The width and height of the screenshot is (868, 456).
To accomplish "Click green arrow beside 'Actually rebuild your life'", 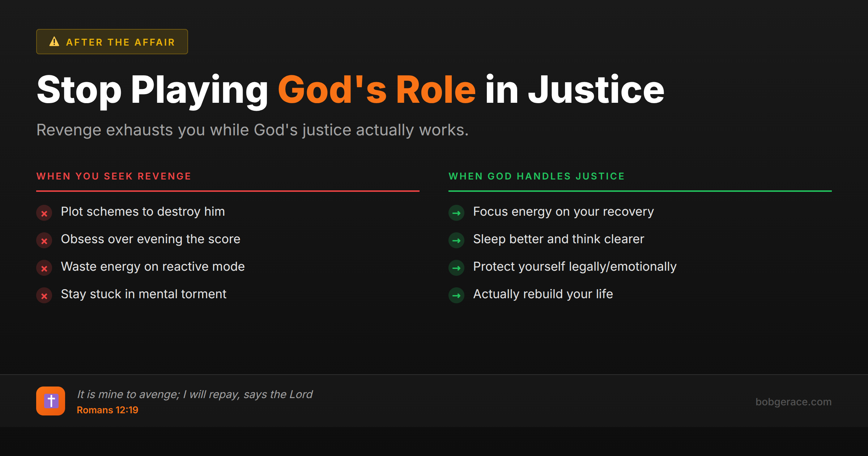I will 456,296.
